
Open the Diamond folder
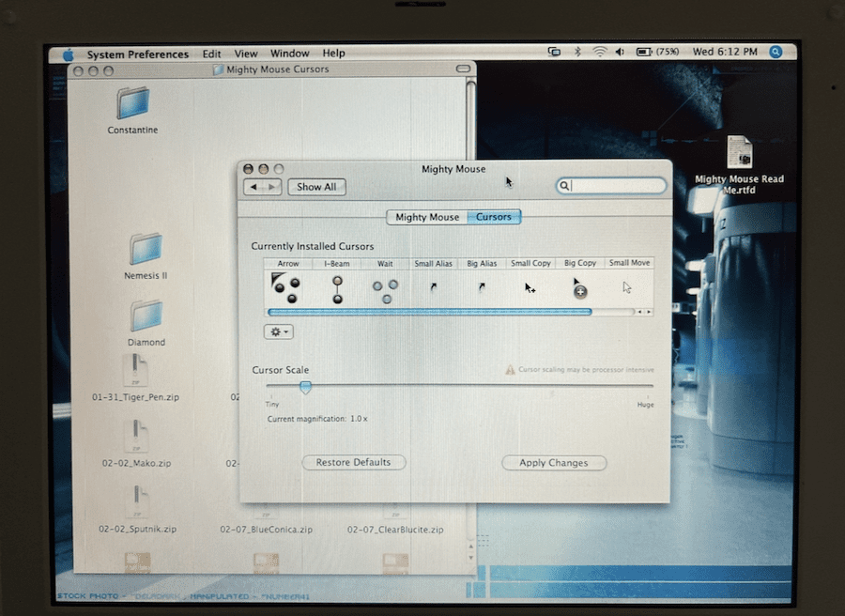tap(146, 316)
